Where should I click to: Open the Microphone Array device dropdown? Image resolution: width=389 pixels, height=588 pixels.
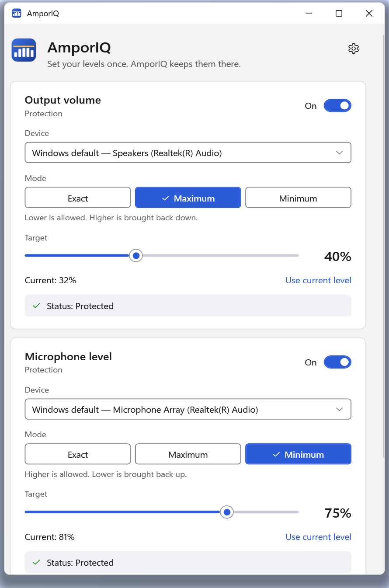[x=188, y=409]
